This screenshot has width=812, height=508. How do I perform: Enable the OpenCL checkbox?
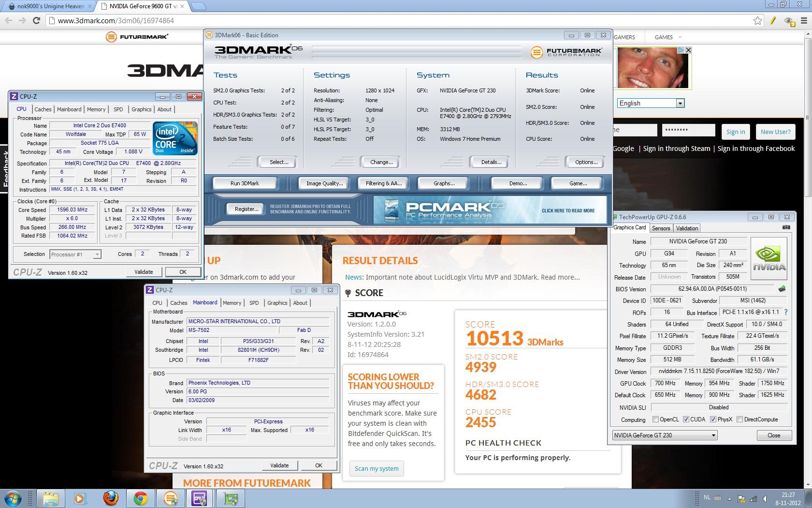coord(655,419)
